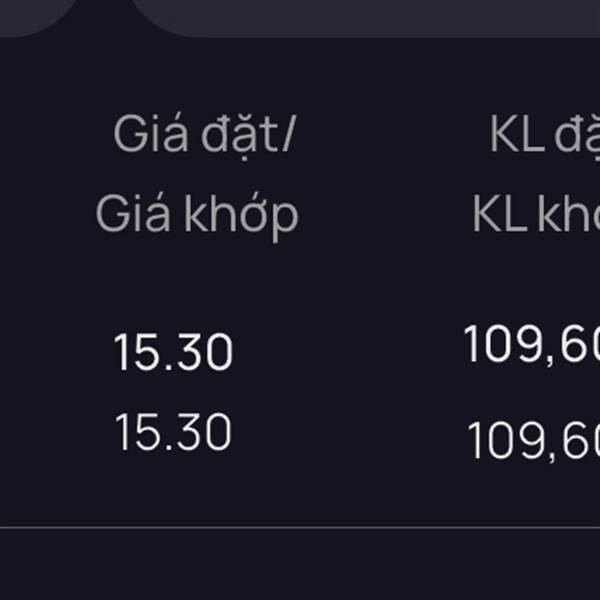
Task: Select the partially visible "KL đặ" header
Action: click(x=545, y=134)
